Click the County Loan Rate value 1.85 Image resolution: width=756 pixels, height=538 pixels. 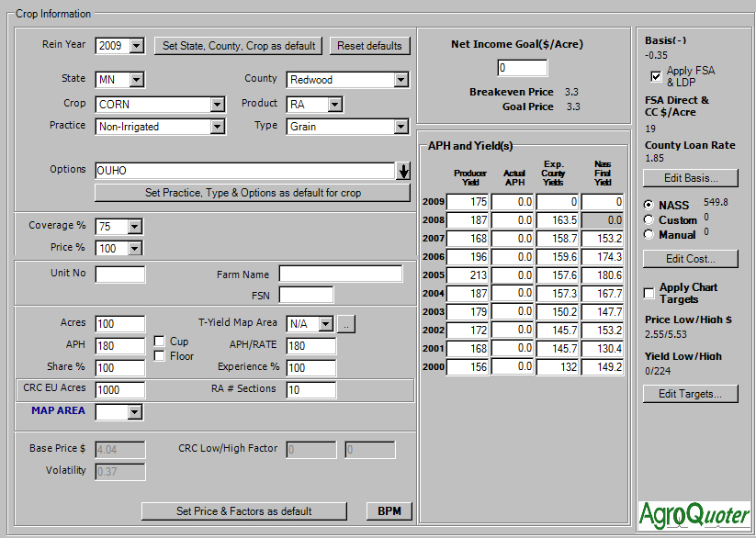click(654, 158)
